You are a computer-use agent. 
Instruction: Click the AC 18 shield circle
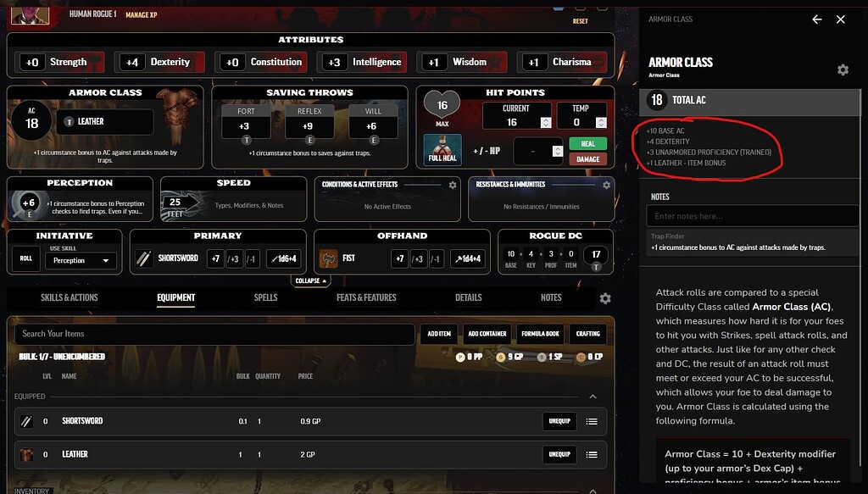click(x=31, y=123)
